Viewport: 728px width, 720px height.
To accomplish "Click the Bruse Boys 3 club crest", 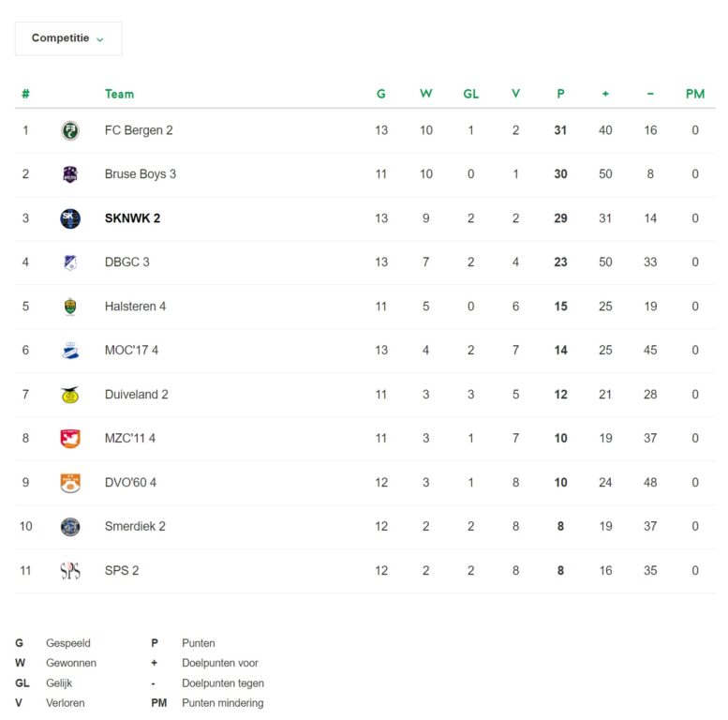I will pos(70,174).
